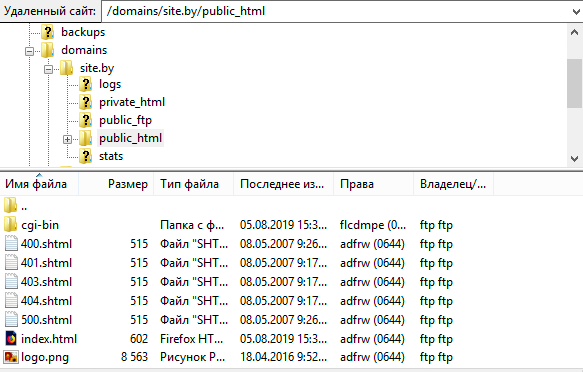This screenshot has height=372, width=583.
Task: Sort by 'Права' column header
Action: point(373,184)
